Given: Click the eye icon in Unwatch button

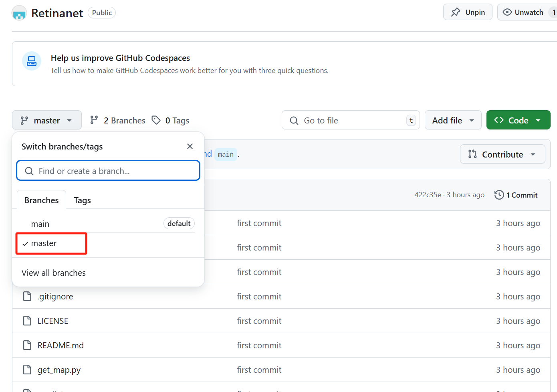Looking at the screenshot, I should point(507,12).
